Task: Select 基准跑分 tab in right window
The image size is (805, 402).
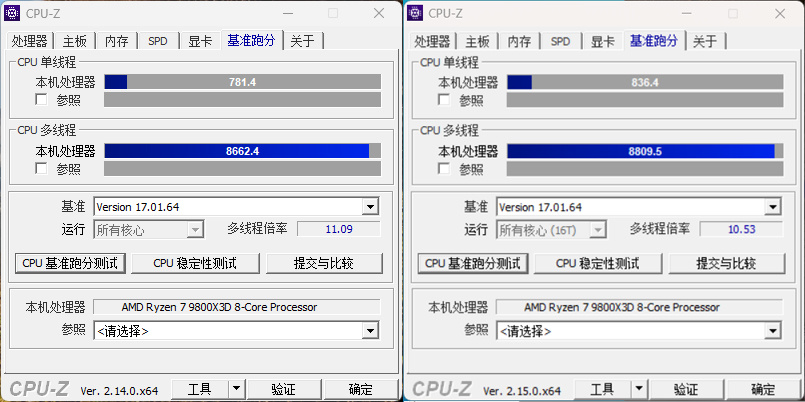Action: [654, 40]
